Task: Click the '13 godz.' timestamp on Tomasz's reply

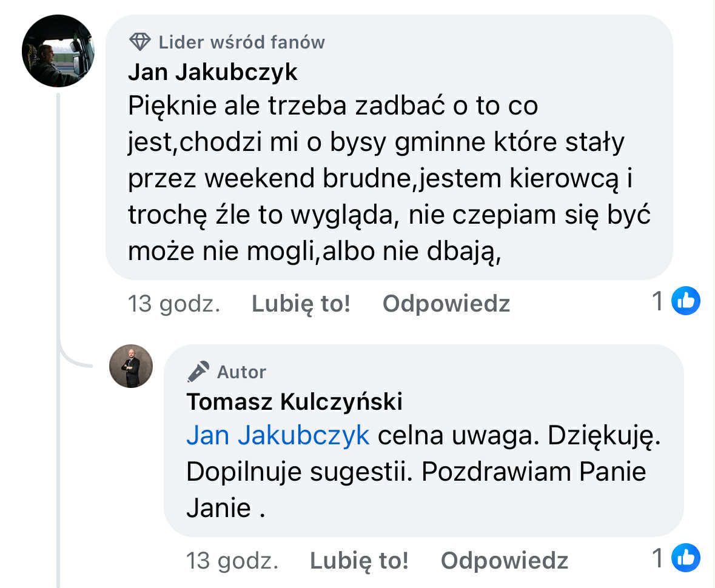Action: [x=232, y=561]
